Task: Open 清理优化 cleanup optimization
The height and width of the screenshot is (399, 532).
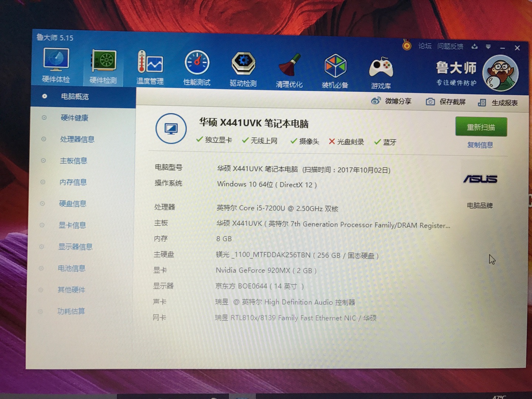Action: click(x=289, y=71)
